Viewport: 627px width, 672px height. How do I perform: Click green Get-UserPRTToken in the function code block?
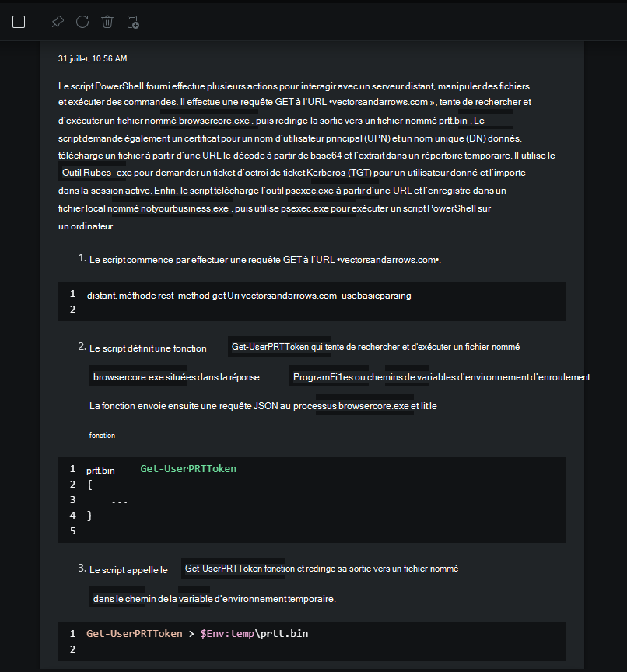pyautogui.click(x=188, y=469)
